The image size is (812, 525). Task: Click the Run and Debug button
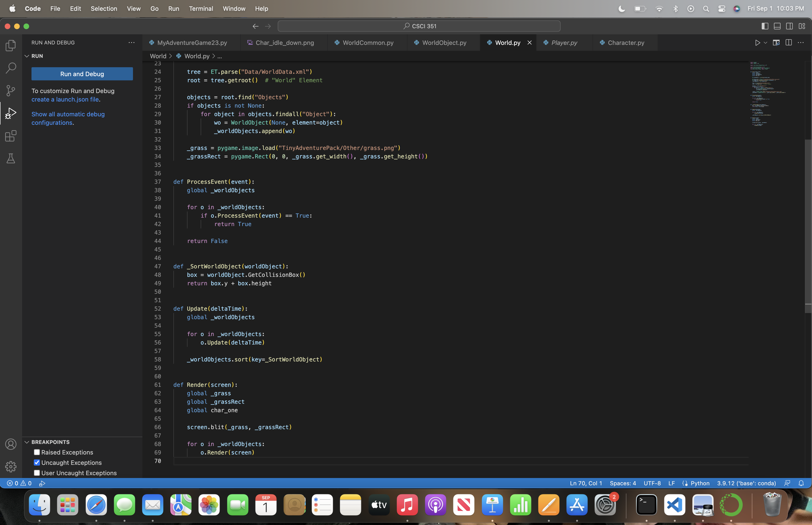click(82, 74)
